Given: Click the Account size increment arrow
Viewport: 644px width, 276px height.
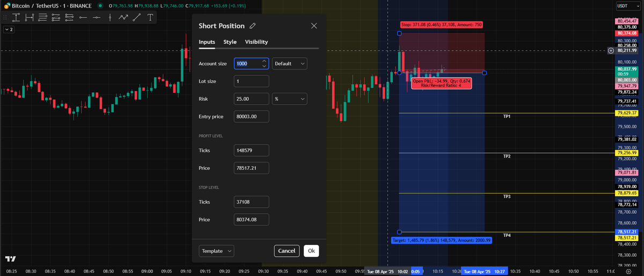Looking at the screenshot, I should [264, 61].
